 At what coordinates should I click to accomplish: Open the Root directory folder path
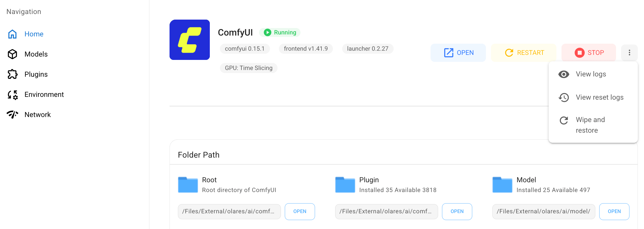[x=300, y=211]
